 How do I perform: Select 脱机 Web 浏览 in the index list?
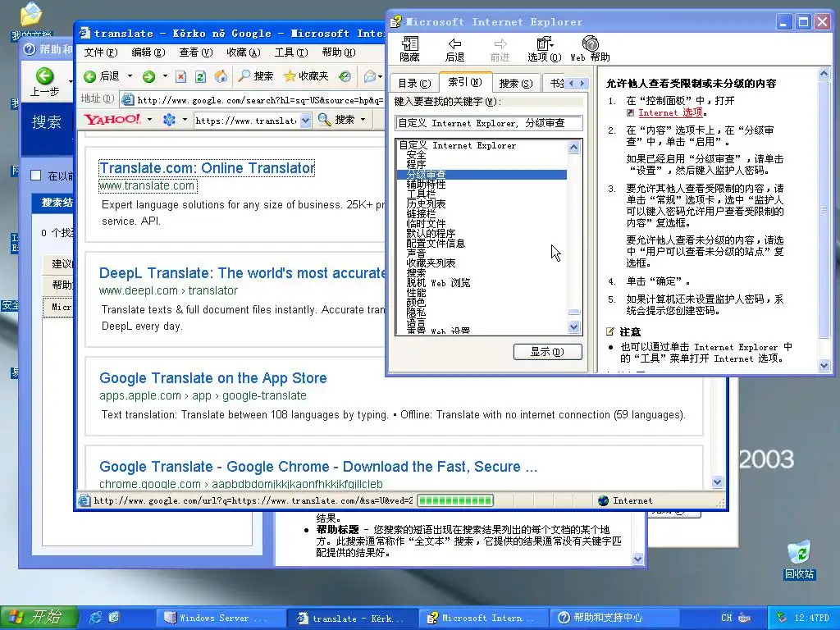(x=438, y=283)
